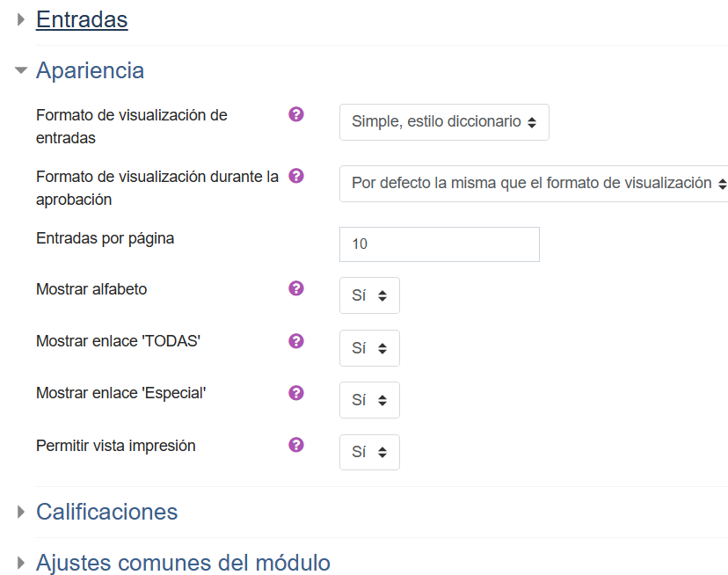Screen dimensions: 728x575
Task: Click the Calificaciones heading link
Action: [106, 512]
